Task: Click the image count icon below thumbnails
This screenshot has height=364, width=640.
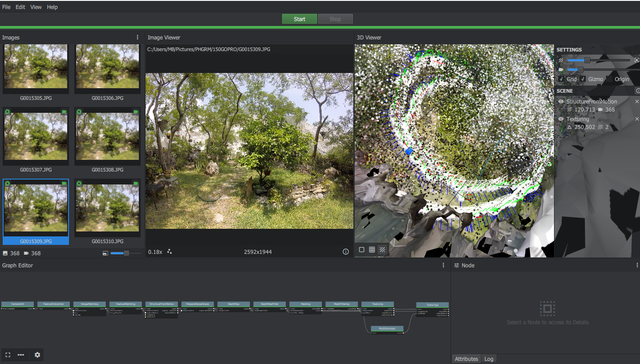Action: [x=5, y=253]
